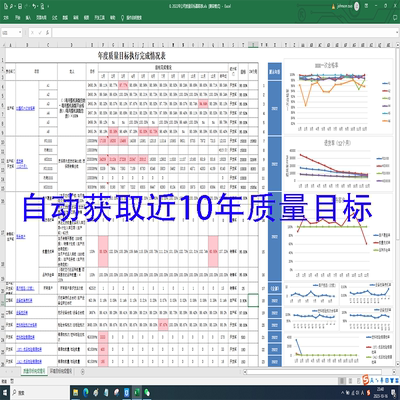Switch to the 审阅 (Review) ribbon tab
This screenshot has height=400, width=400.
[76, 18]
